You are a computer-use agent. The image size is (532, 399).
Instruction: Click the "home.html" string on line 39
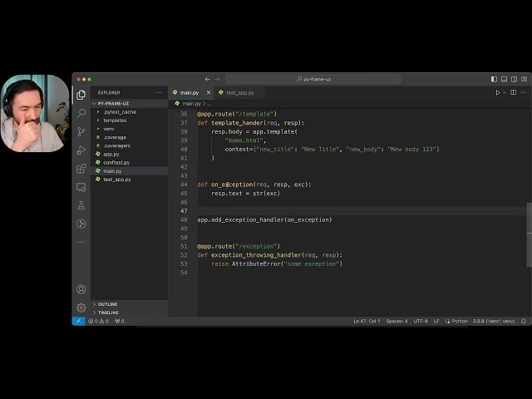(x=244, y=140)
